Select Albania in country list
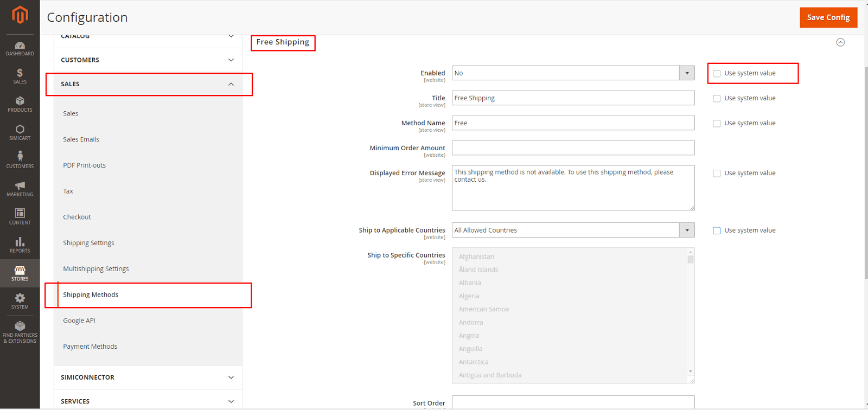Viewport: 868px width, 410px height. pyautogui.click(x=470, y=283)
